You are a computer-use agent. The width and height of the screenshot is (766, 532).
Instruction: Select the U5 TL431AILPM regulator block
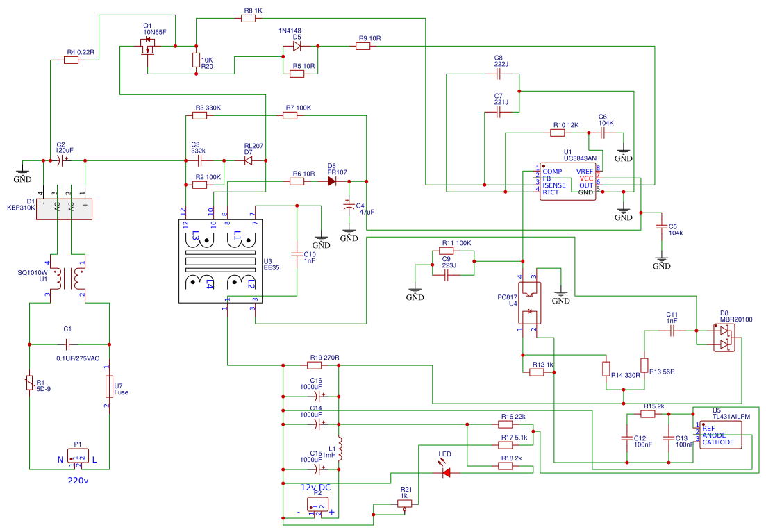coord(721,435)
